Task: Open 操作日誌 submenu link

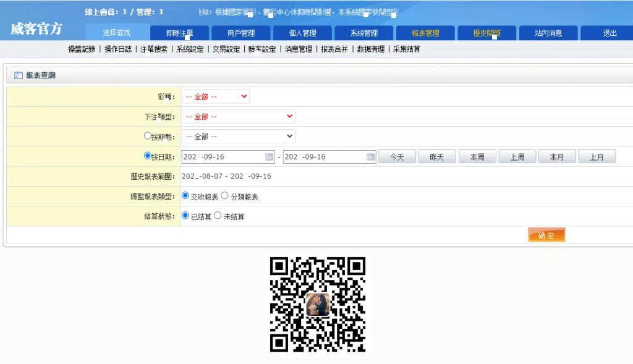Action: click(x=118, y=49)
